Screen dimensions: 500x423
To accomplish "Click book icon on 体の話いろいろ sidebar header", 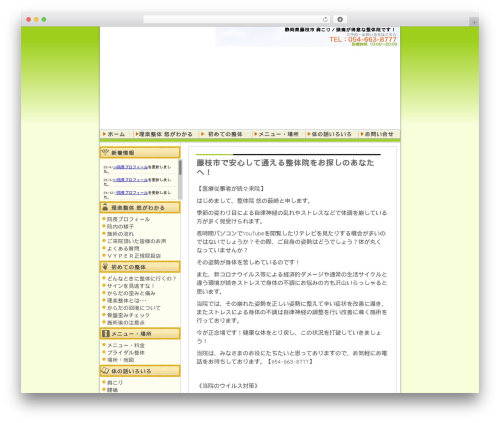I will (105, 370).
